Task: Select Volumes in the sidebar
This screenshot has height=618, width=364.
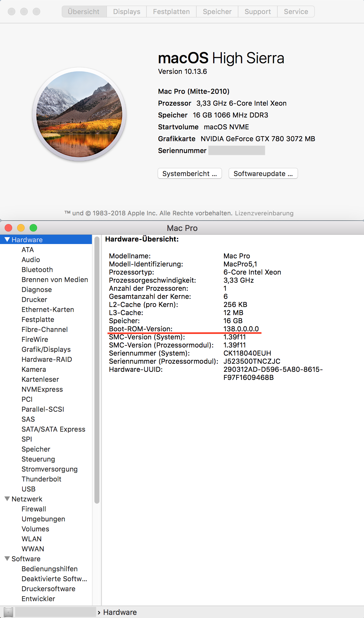Action: pyautogui.click(x=36, y=529)
